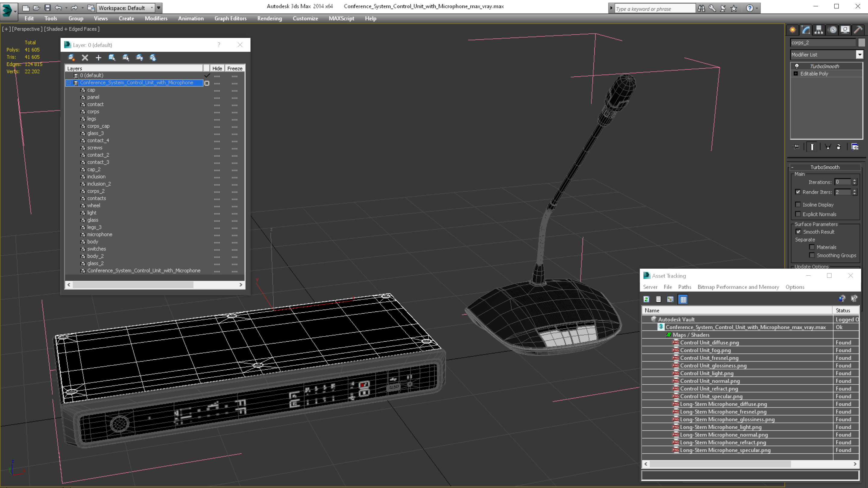The height and width of the screenshot is (488, 868).
Task: Click Freeze/Unfreeze All Layers icon
Action: point(153,58)
